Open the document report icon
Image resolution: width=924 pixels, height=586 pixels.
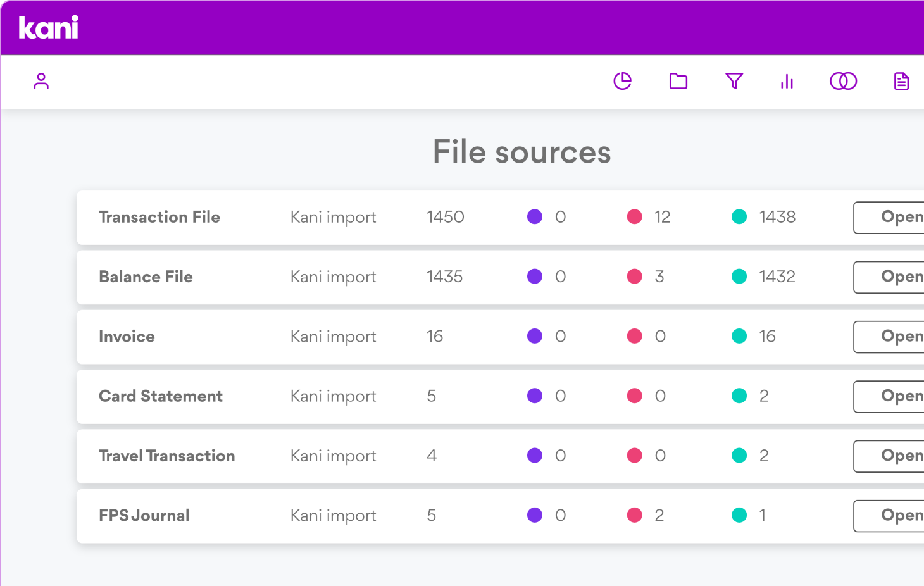click(x=901, y=81)
